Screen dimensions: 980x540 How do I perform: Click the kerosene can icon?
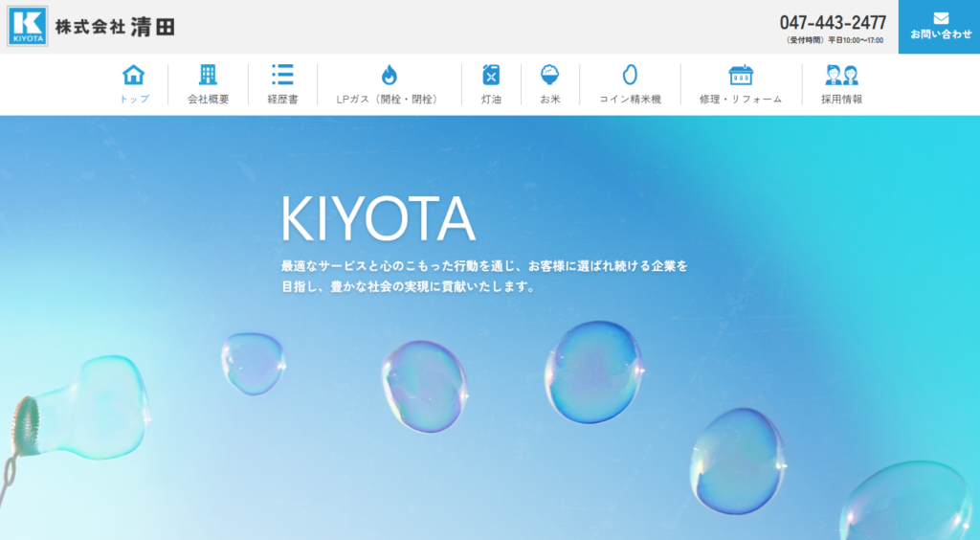pos(491,75)
